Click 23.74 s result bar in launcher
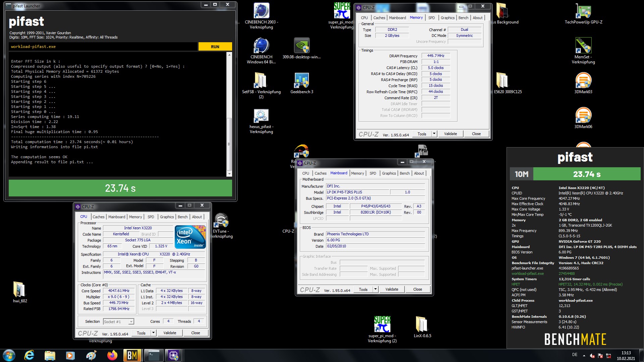The height and width of the screenshot is (362, 644). click(120, 188)
